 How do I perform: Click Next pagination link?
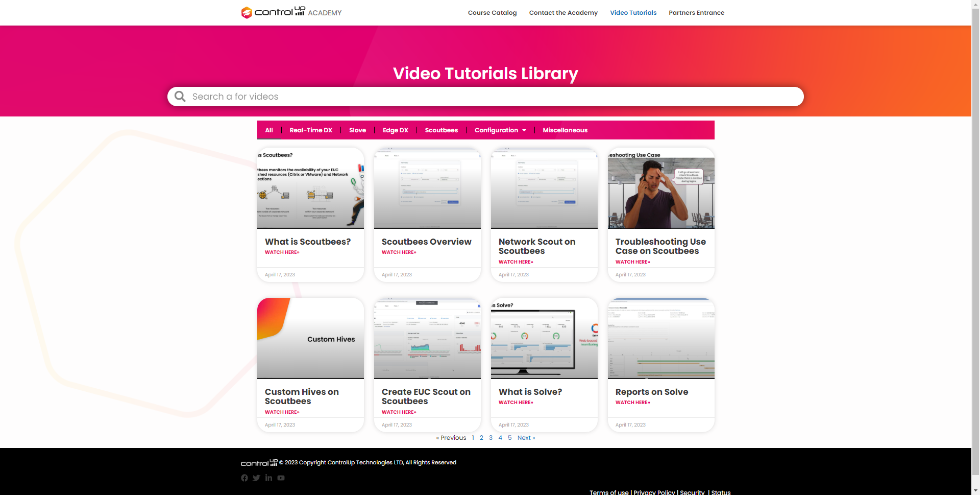point(526,438)
